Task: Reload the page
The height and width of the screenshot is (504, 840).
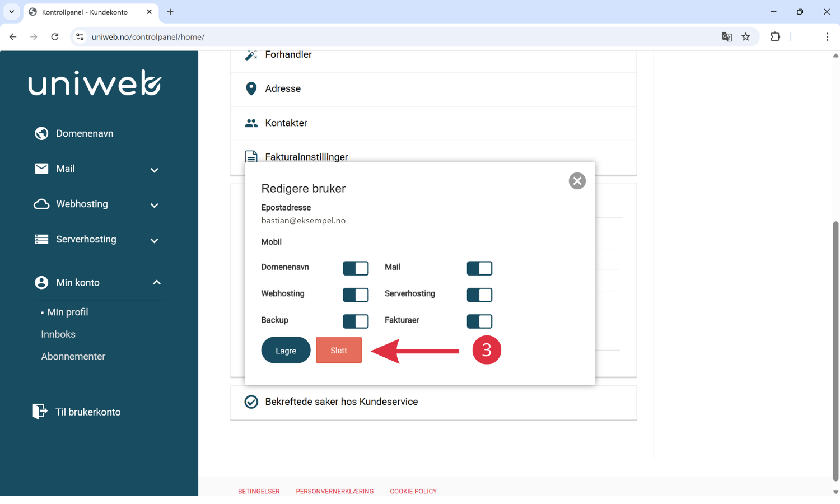Action: point(55,37)
